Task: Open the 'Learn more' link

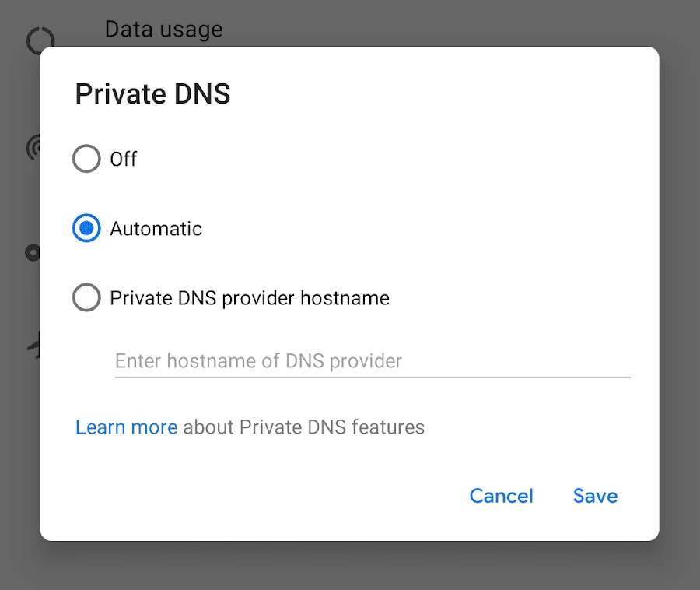Action: click(126, 427)
